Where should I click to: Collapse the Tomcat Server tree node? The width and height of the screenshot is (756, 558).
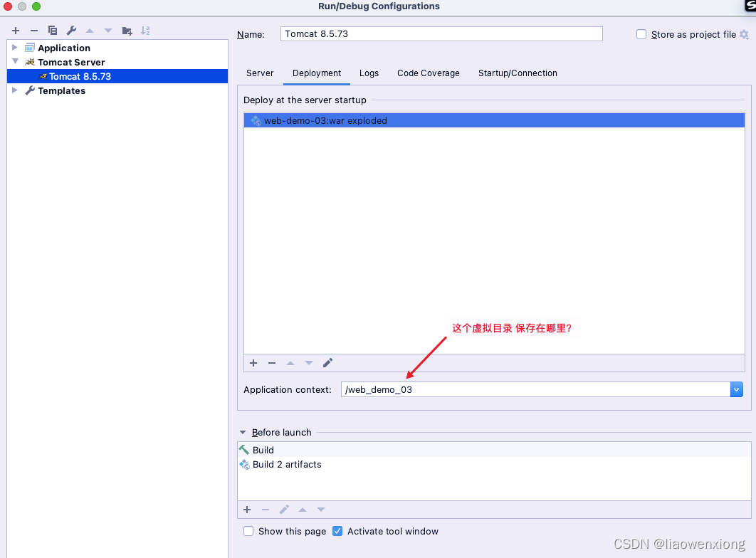point(15,61)
